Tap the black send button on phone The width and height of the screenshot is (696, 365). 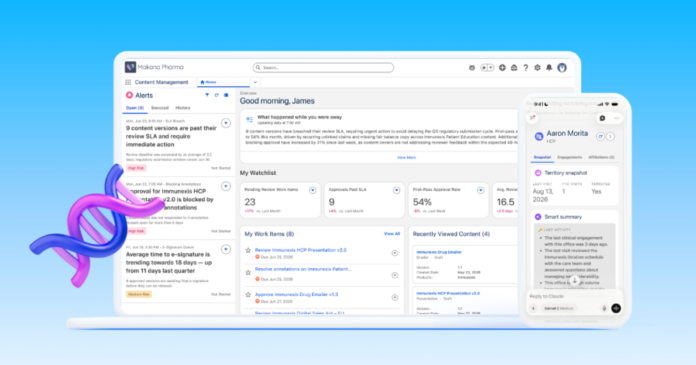coord(616,308)
